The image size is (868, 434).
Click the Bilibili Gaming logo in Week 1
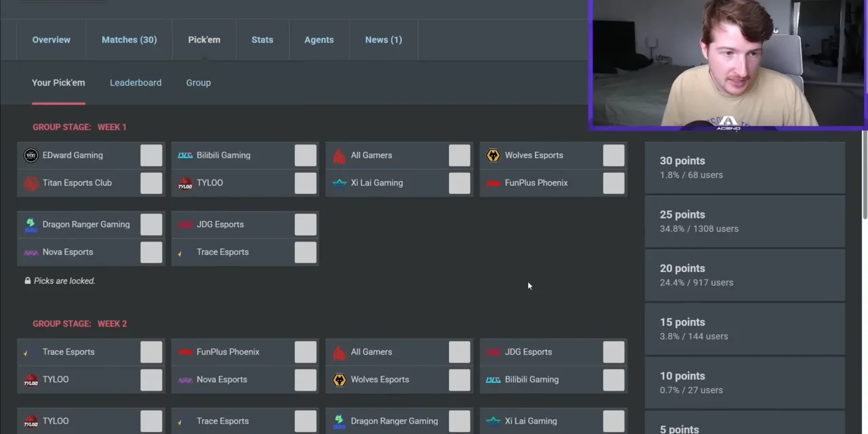[x=185, y=155]
